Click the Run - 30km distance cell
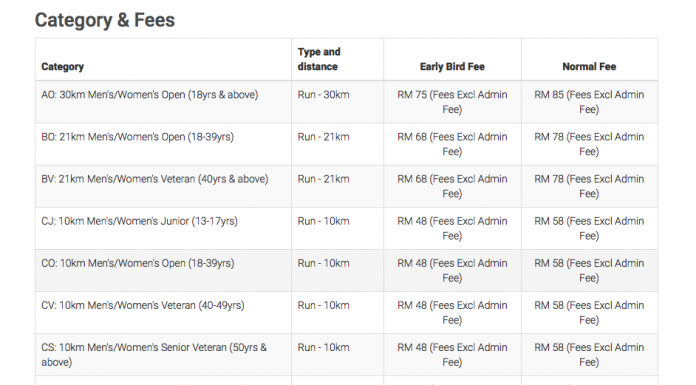Screen dimensions: 696x385 tap(323, 95)
